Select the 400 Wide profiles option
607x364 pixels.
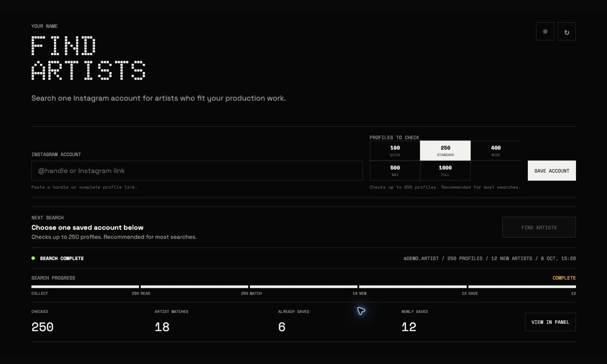[x=496, y=151]
